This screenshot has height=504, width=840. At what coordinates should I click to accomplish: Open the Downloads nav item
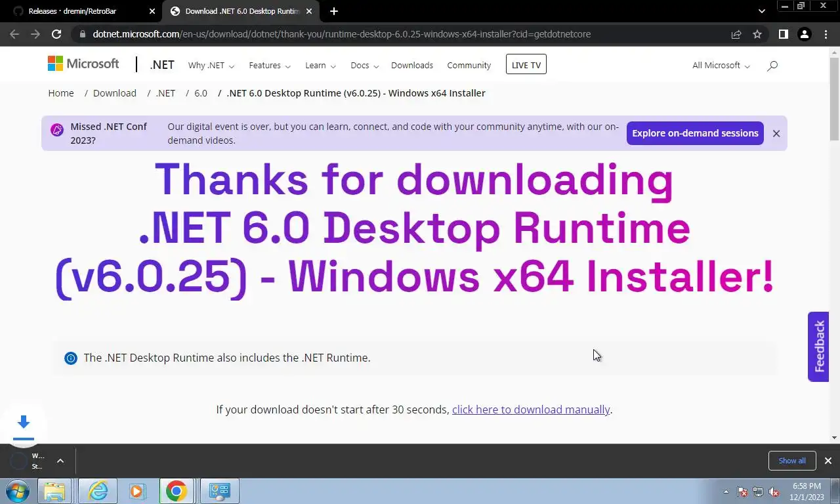tap(412, 66)
